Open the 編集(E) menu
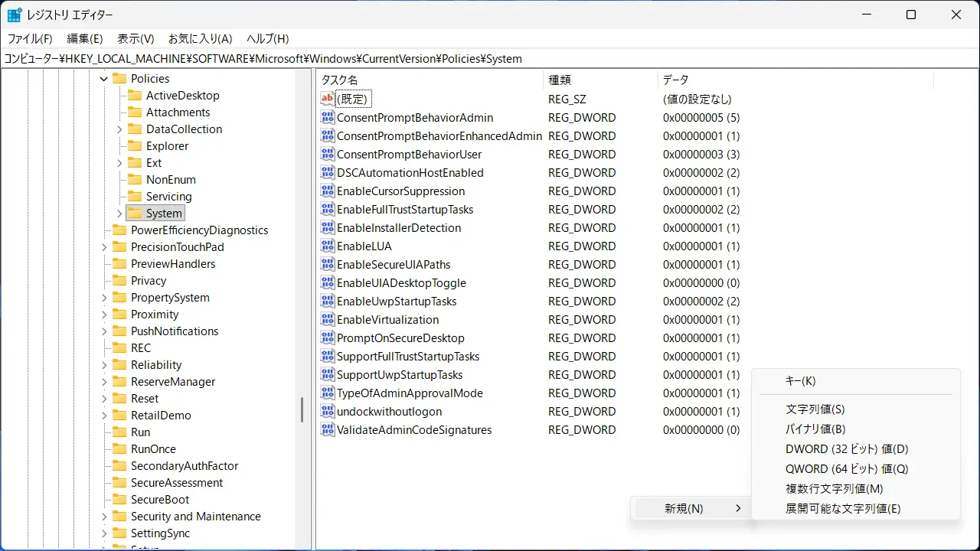This screenshot has width=980, height=551. coord(85,38)
